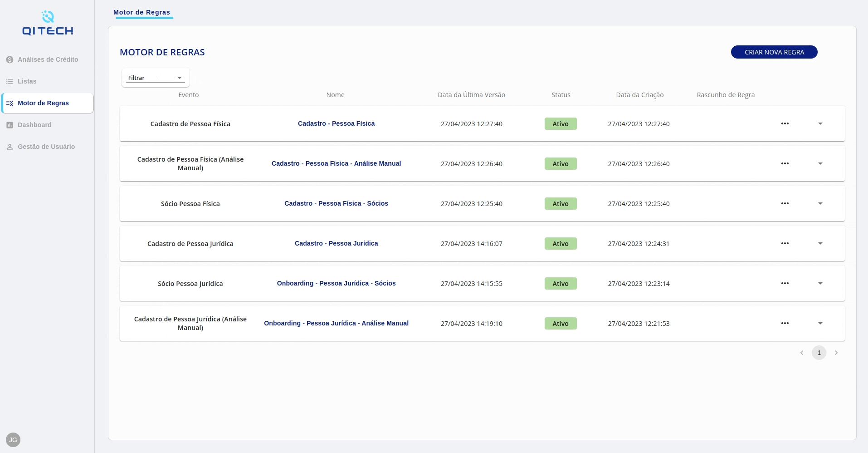Screen dimensions: 868x453
Task: Open Cadastro - Pessoa Física - Sócios link
Action: [x=336, y=203]
